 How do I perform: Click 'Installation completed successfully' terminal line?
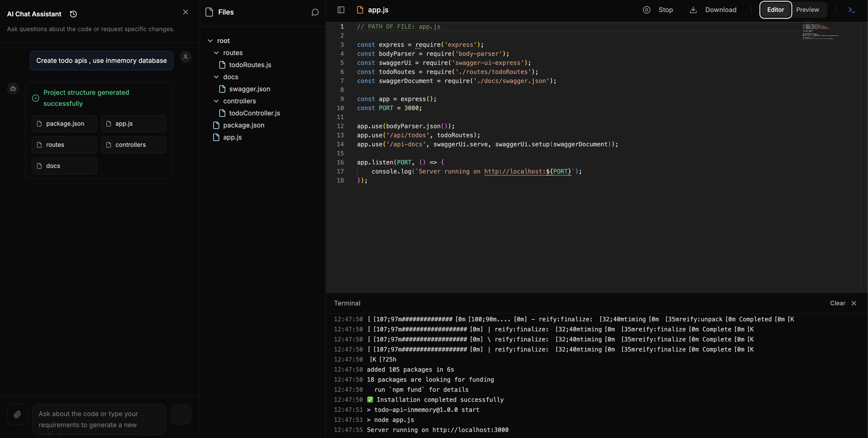(x=440, y=400)
